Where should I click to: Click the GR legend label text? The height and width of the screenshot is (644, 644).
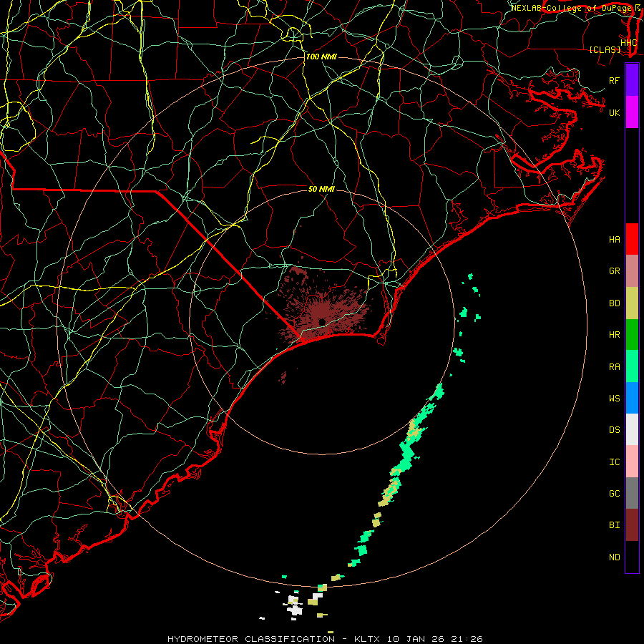[615, 271]
